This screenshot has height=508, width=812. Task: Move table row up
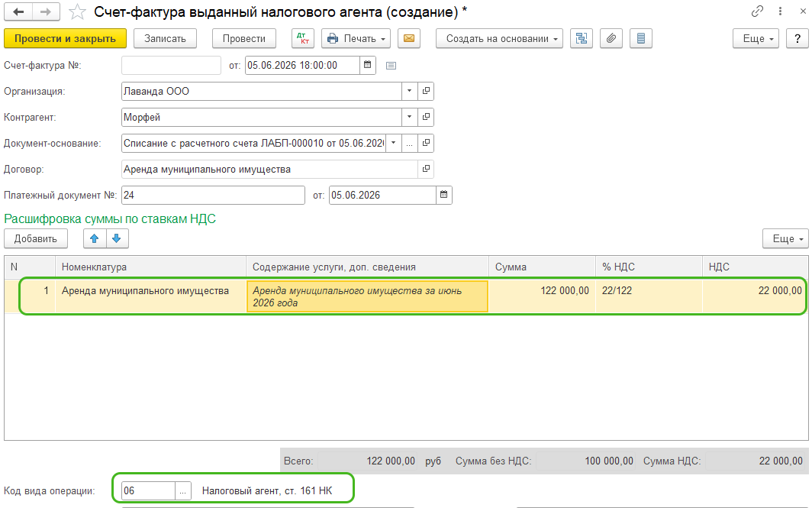(x=95, y=238)
